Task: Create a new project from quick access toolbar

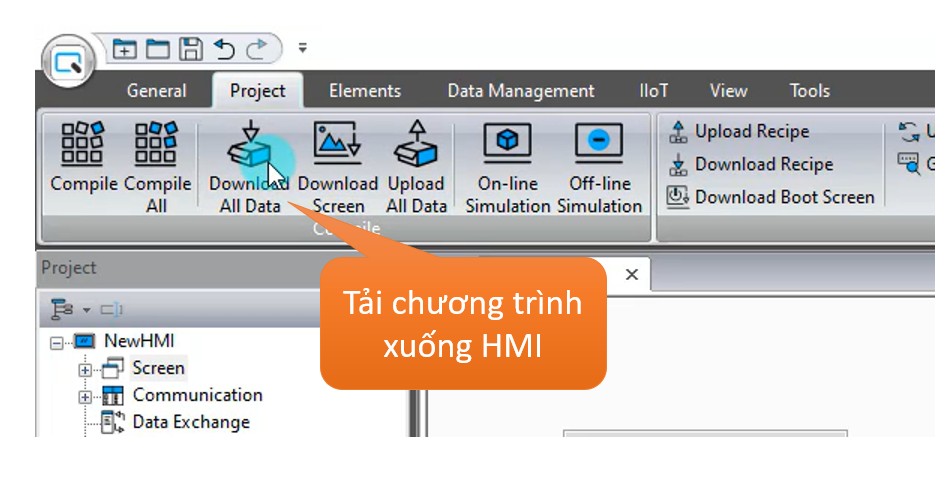Action: point(125,49)
